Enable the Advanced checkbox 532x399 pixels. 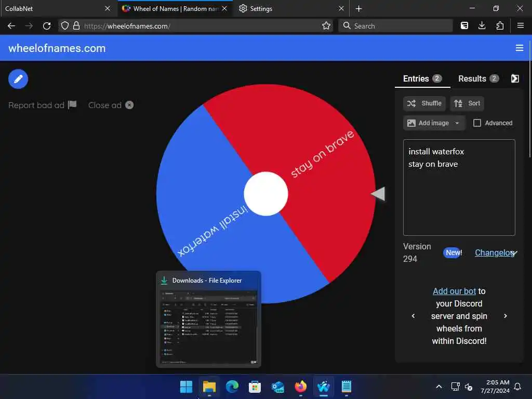477,123
